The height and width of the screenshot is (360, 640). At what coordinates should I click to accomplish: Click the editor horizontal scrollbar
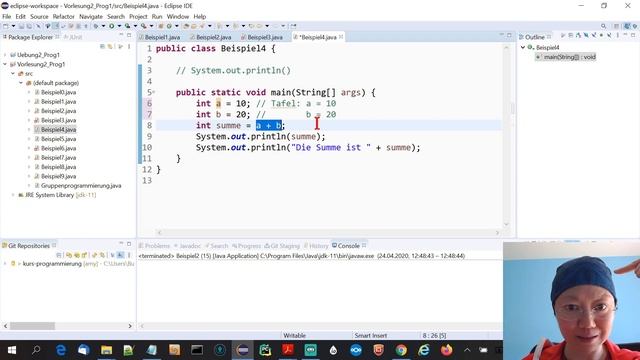[x=328, y=232]
